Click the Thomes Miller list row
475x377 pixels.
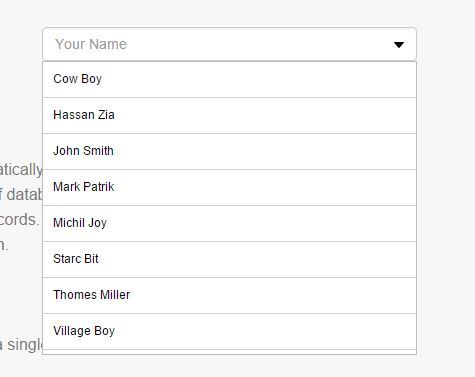click(229, 296)
